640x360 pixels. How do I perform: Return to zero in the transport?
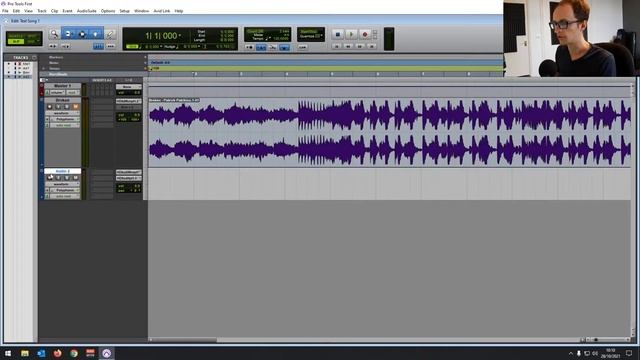(x=337, y=47)
